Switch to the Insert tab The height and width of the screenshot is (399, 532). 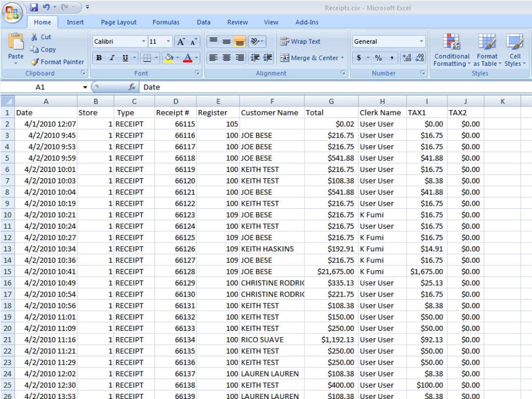point(75,22)
